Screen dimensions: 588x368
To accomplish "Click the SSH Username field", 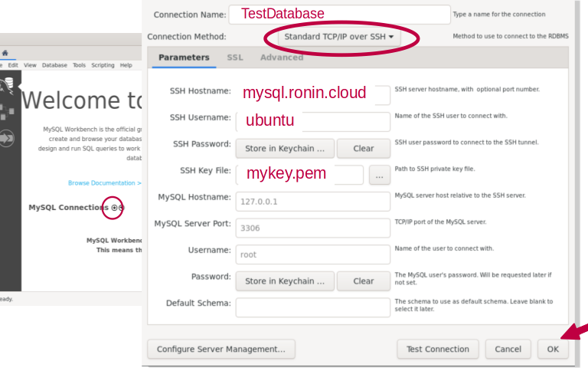I will (x=312, y=122).
